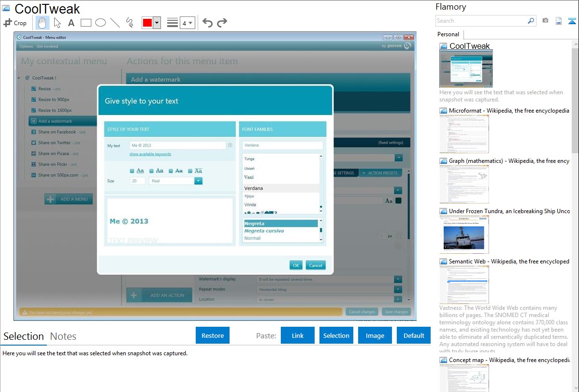Viewport: 579px width, 392px height.
Task: Click the camera capture icon
Action: (545, 21)
